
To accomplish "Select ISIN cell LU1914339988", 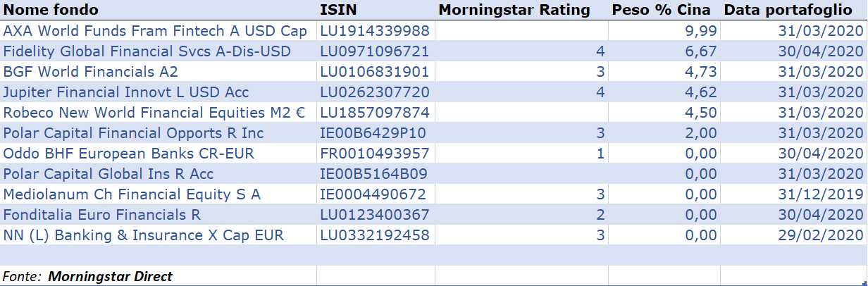I will [374, 31].
